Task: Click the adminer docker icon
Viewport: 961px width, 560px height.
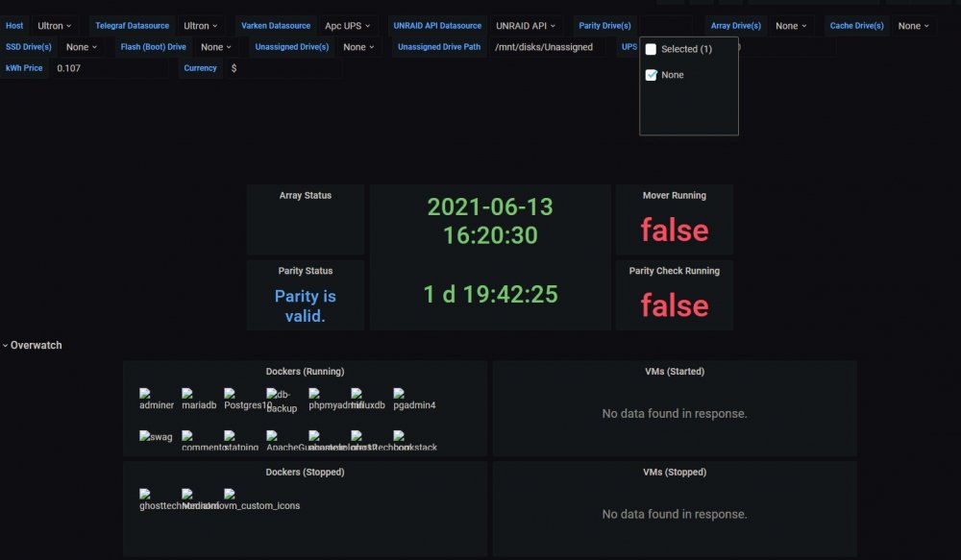Action: point(145,394)
